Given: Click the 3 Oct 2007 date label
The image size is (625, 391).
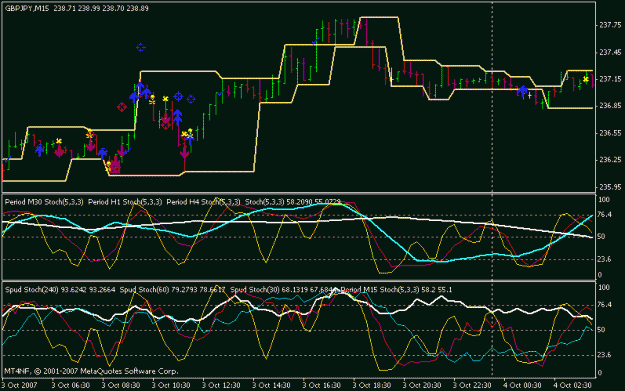Looking at the screenshot, I should coord(19,385).
